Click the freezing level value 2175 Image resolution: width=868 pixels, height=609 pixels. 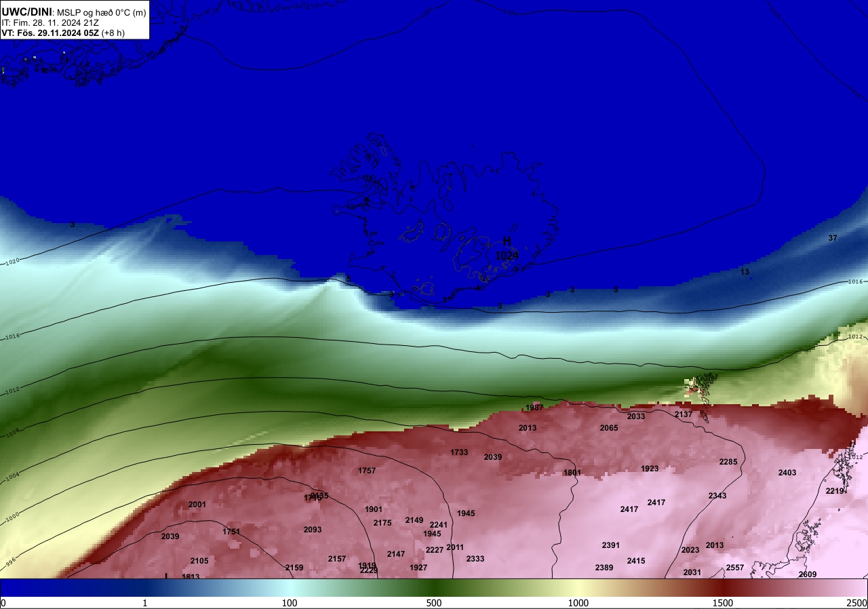tap(382, 523)
